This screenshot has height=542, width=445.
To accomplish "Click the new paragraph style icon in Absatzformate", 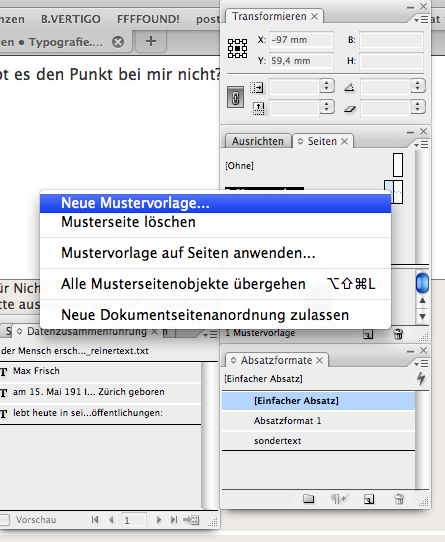I will pyautogui.click(x=369, y=499).
